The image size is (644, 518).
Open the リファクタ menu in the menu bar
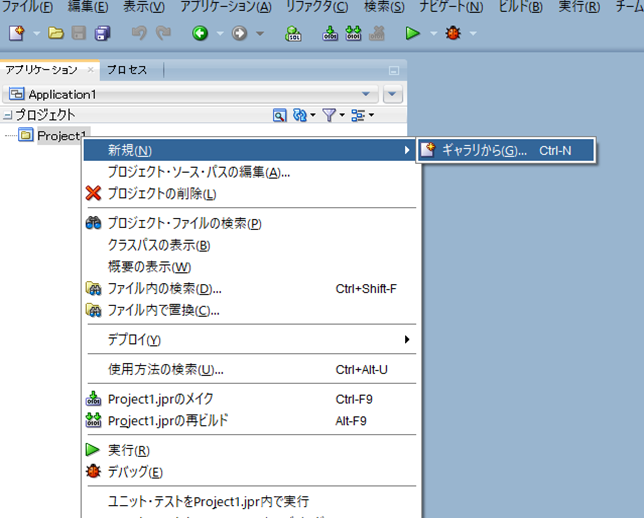tap(317, 7)
